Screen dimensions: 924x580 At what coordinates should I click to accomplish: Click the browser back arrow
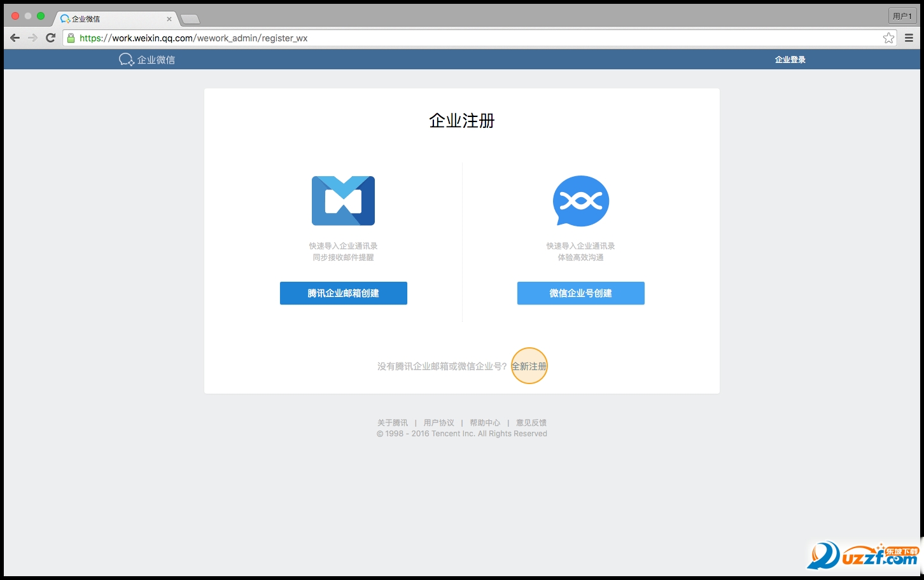click(15, 38)
